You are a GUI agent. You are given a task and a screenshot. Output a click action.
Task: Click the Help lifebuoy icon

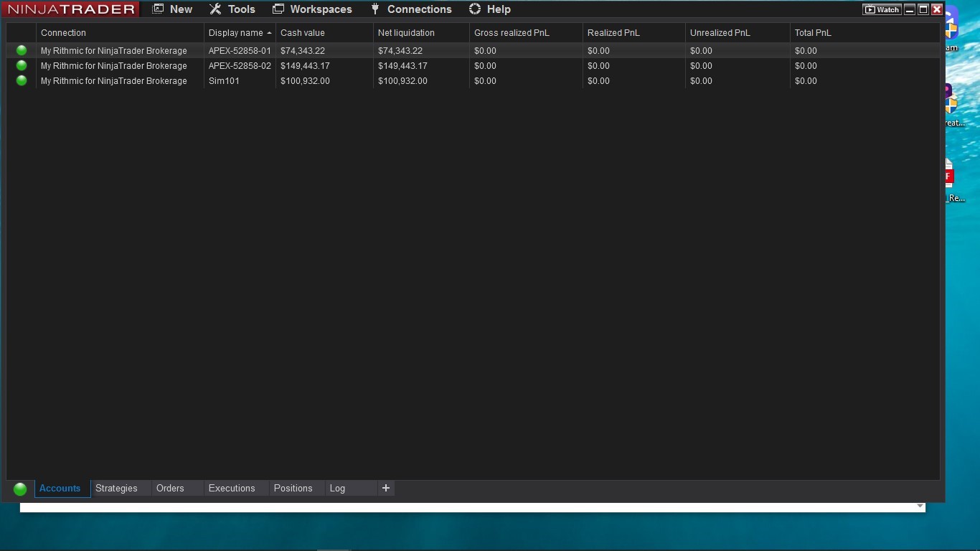[475, 9]
